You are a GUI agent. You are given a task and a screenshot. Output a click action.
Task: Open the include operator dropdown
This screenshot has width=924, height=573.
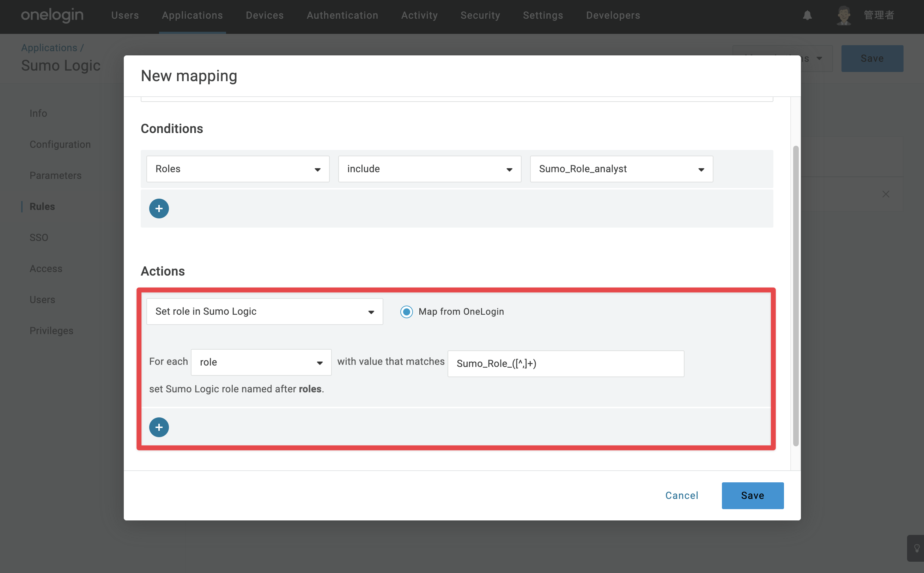coord(430,169)
